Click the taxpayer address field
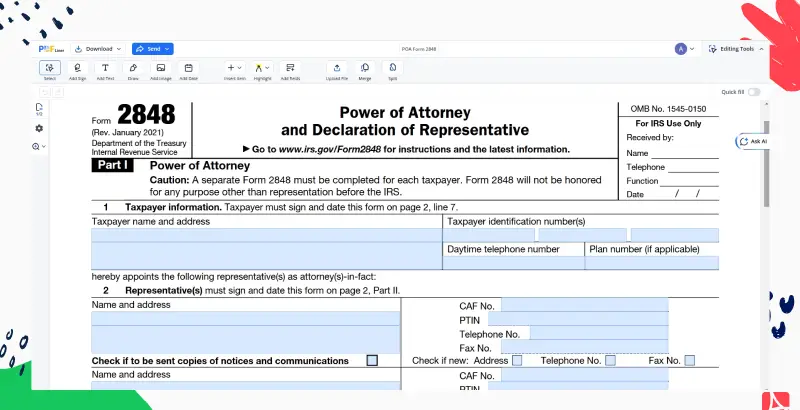This screenshot has width=800, height=410. [x=266, y=256]
